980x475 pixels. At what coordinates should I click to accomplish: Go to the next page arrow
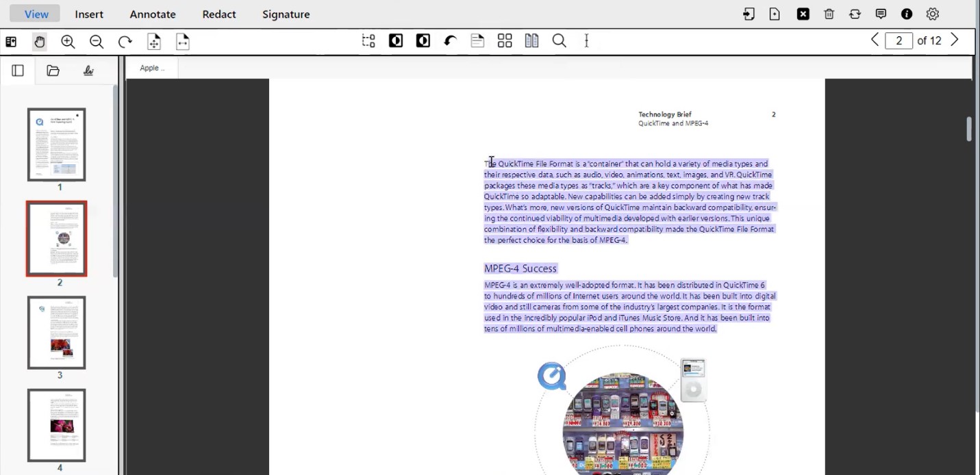click(955, 40)
